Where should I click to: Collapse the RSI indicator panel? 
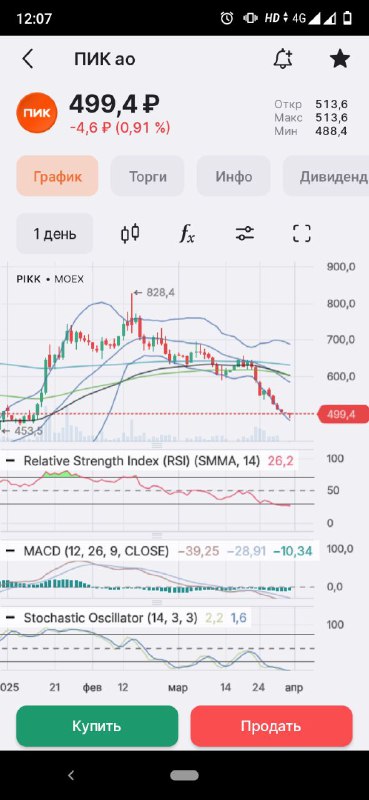pyautogui.click(x=10, y=461)
